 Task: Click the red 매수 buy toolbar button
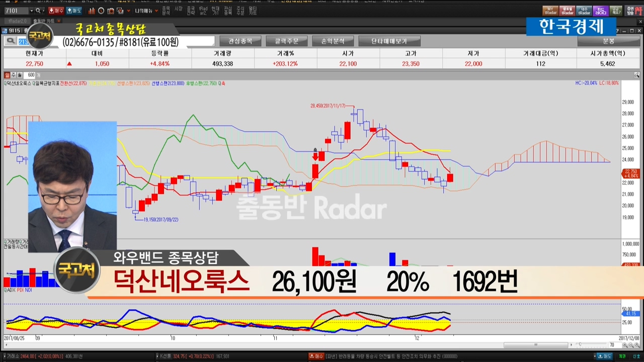tap(56, 11)
